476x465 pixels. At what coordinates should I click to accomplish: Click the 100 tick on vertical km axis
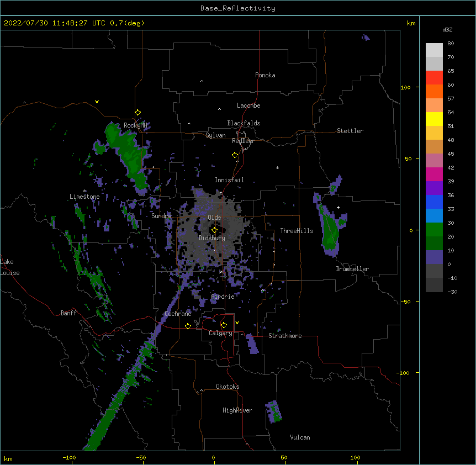tap(405, 87)
